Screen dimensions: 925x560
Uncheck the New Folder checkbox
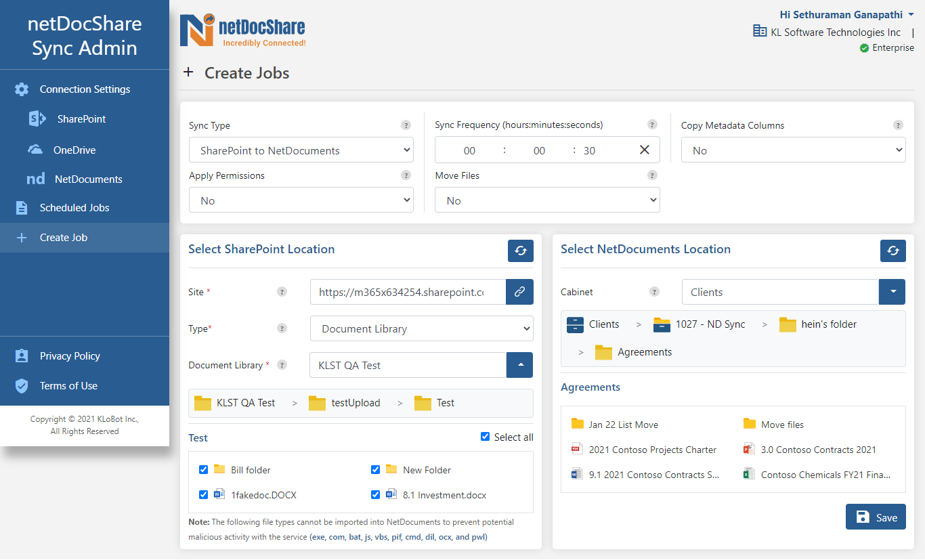375,469
